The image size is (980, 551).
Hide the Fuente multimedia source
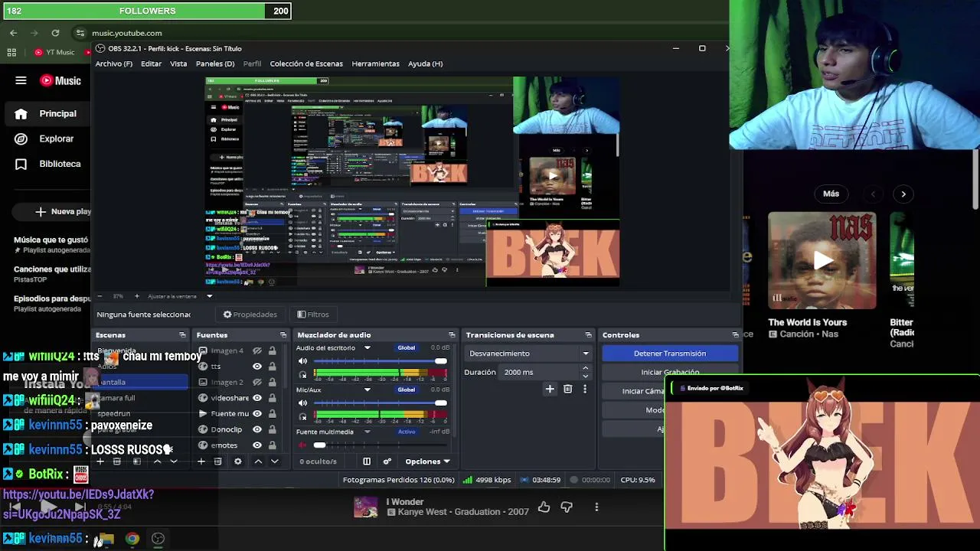[257, 414]
